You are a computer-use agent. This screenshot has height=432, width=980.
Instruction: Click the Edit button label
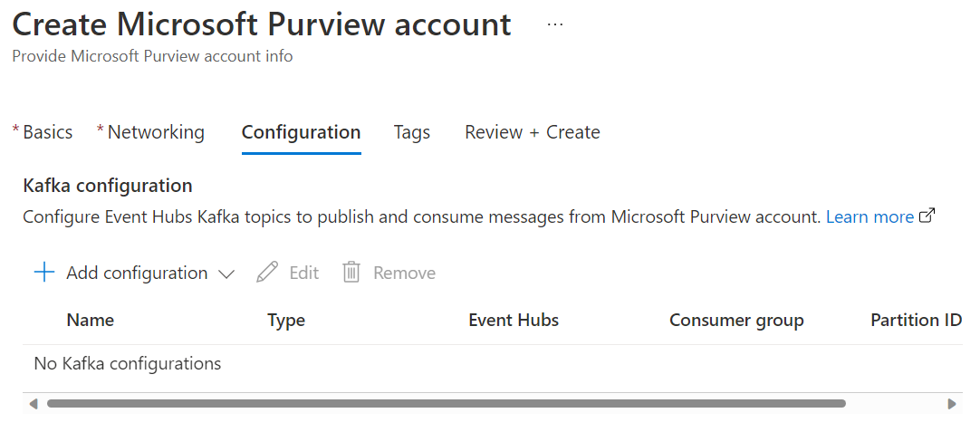coord(304,274)
